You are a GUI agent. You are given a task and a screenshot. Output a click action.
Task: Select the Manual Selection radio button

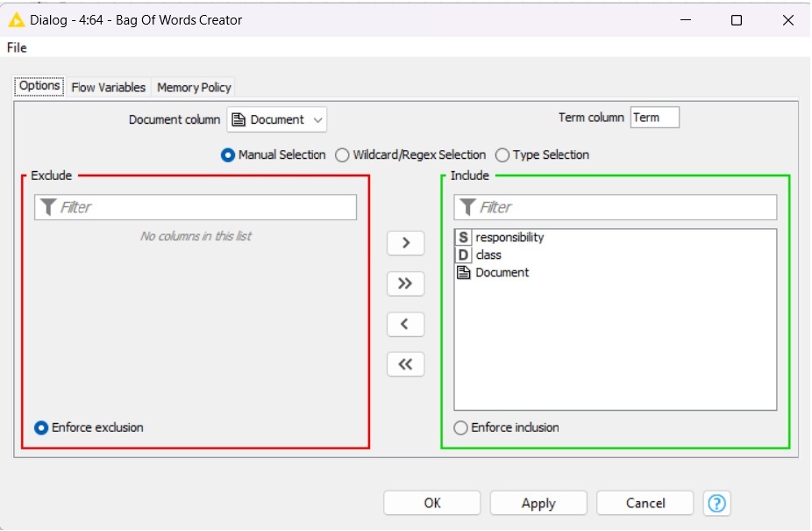coord(228,155)
